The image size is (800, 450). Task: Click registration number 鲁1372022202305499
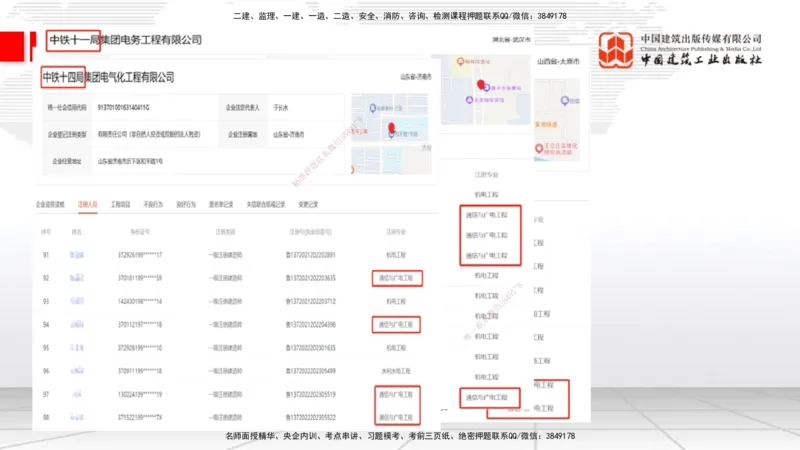tap(310, 371)
